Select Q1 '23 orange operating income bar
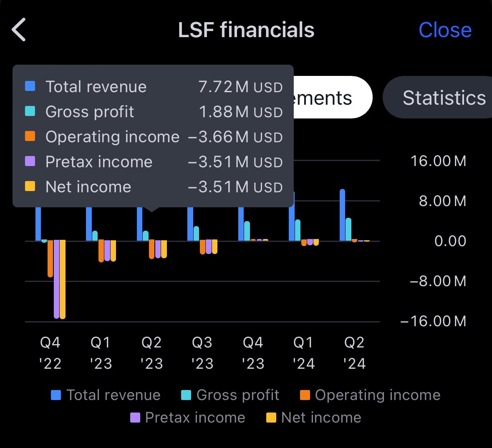The width and height of the screenshot is (492, 448). coord(101,251)
